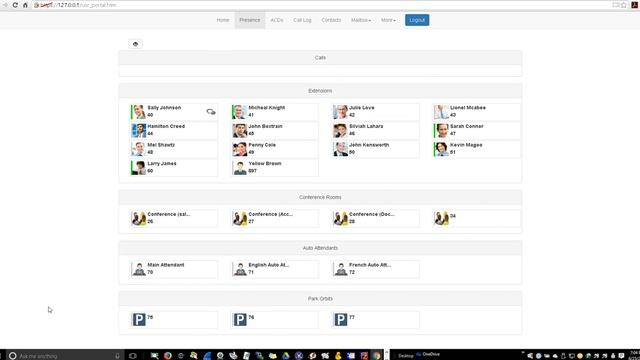Select the Micheal Knight name text
640x360 pixels.
point(267,108)
